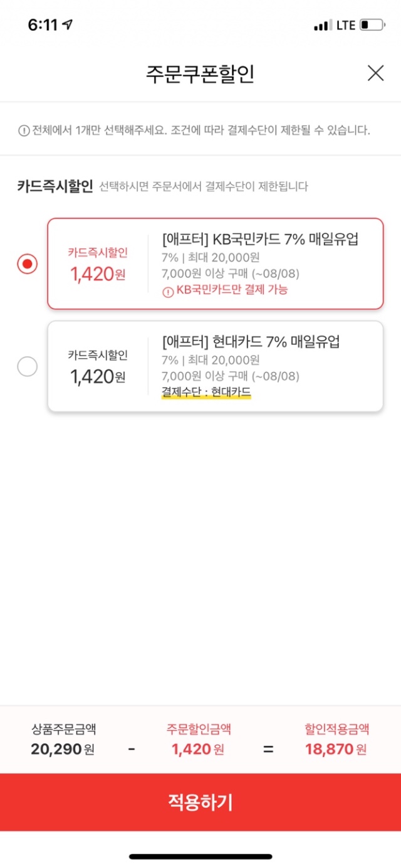Close the 주문쿠폰할인 screen with X
Viewport: 401px width, 868px height.
point(375,73)
